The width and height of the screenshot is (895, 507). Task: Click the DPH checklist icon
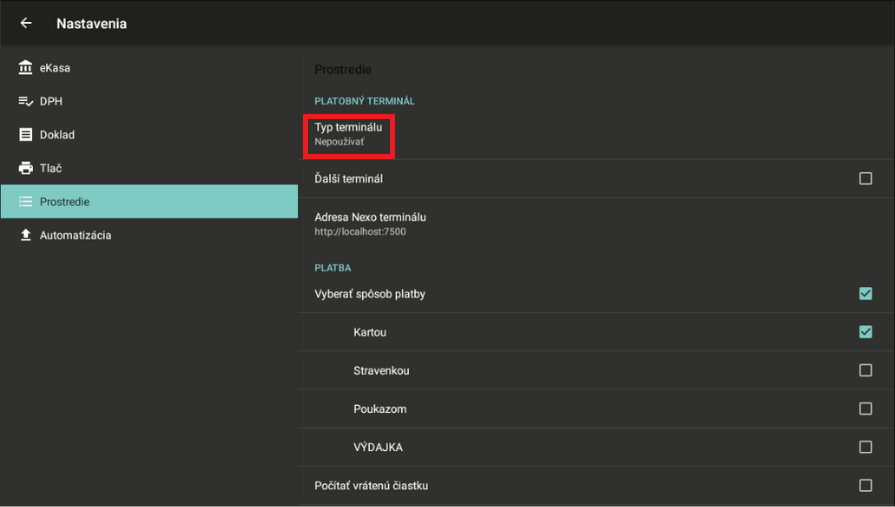[x=26, y=101]
